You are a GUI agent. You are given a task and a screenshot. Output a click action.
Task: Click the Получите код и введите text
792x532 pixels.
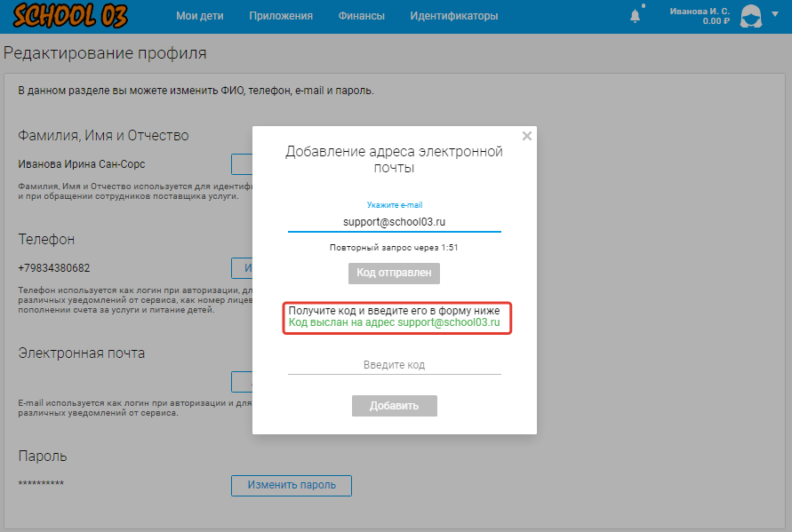tap(394, 311)
